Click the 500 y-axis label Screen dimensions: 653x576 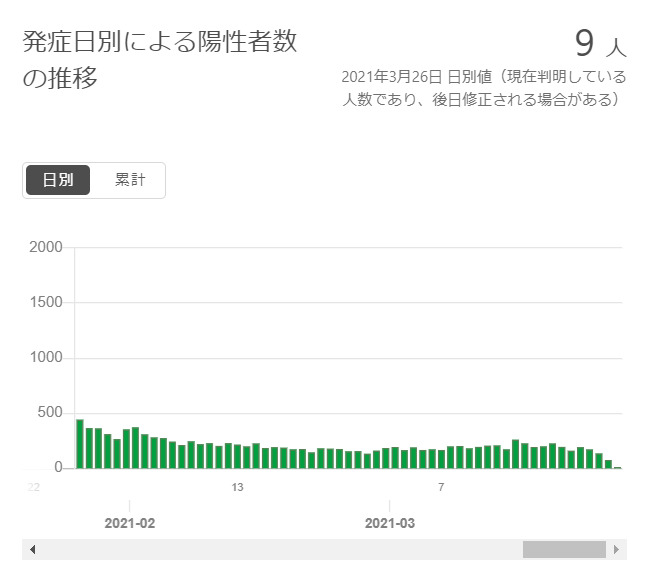pos(50,413)
